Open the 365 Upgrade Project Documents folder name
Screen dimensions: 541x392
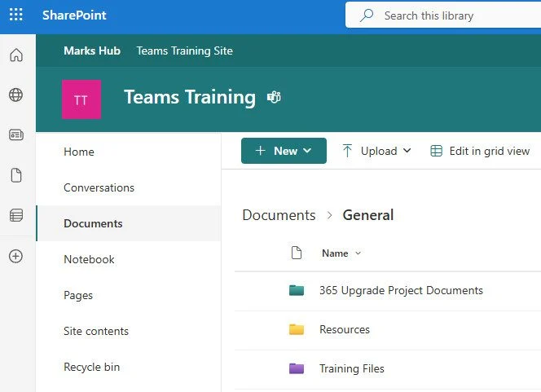401,291
